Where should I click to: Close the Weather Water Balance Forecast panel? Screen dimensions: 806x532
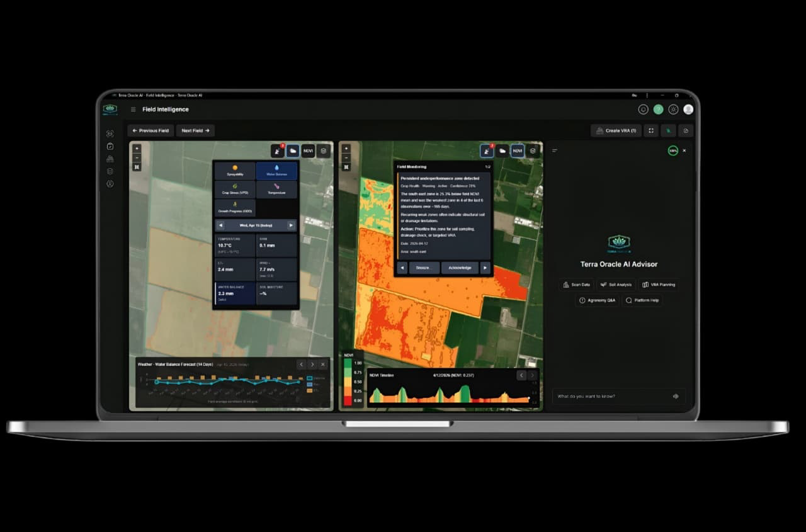point(323,365)
